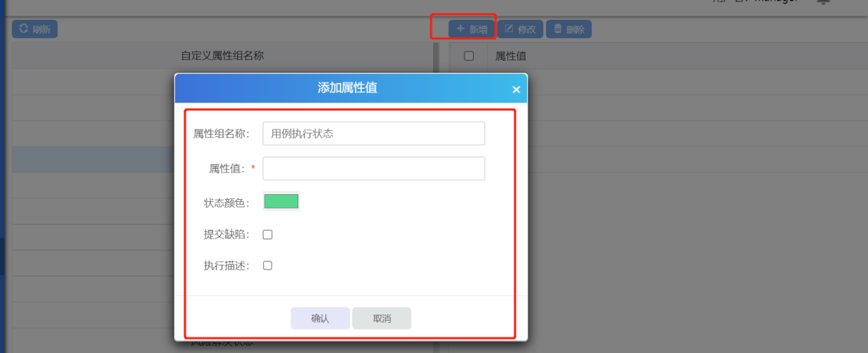This screenshot has height=353, width=868.
Task: Click the 删除 delete button
Action: click(x=568, y=29)
